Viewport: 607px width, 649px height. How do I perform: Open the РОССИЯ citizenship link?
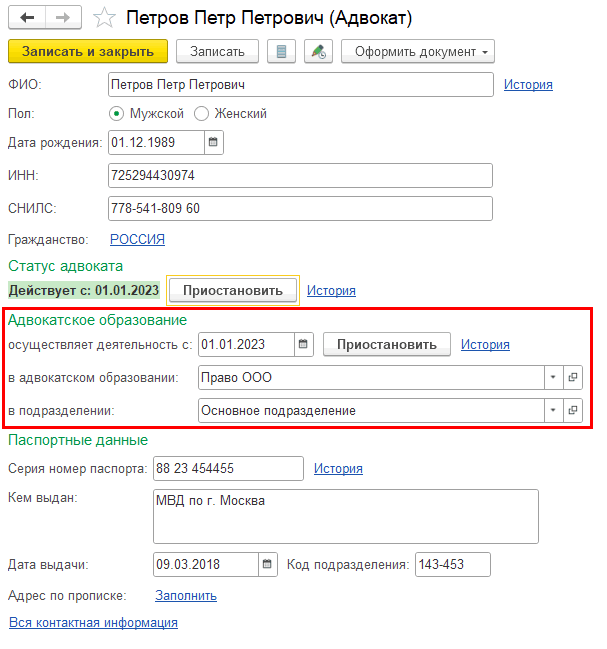(137, 239)
